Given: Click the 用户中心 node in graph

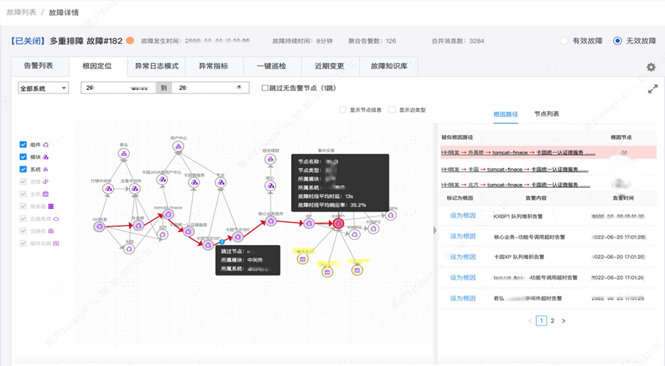Looking at the screenshot, I should pyautogui.click(x=178, y=147).
